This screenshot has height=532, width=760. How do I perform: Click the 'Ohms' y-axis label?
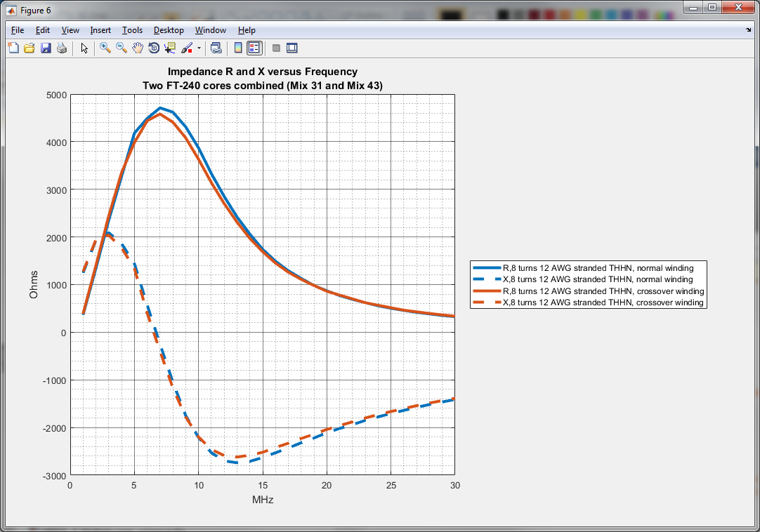pyautogui.click(x=34, y=285)
